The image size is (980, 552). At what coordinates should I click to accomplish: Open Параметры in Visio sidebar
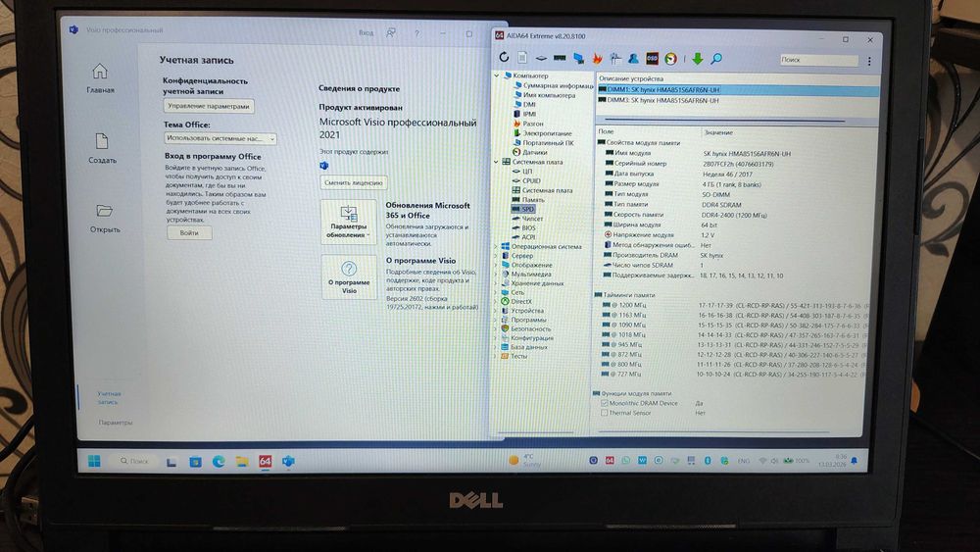coord(115,423)
